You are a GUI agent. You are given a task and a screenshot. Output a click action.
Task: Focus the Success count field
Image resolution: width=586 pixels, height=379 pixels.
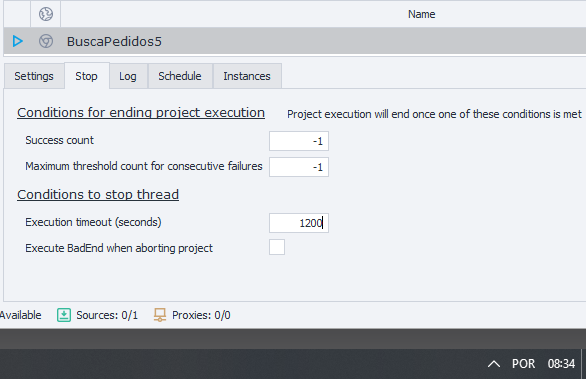[x=299, y=141]
